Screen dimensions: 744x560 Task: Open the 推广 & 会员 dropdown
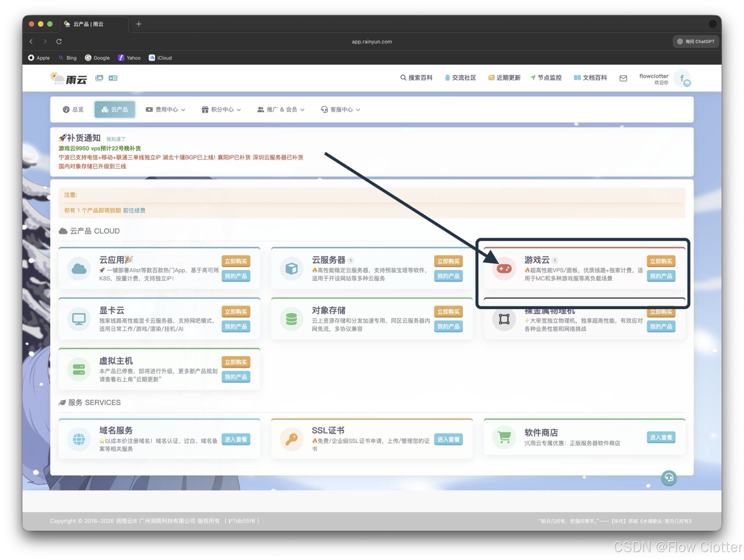(x=281, y=110)
